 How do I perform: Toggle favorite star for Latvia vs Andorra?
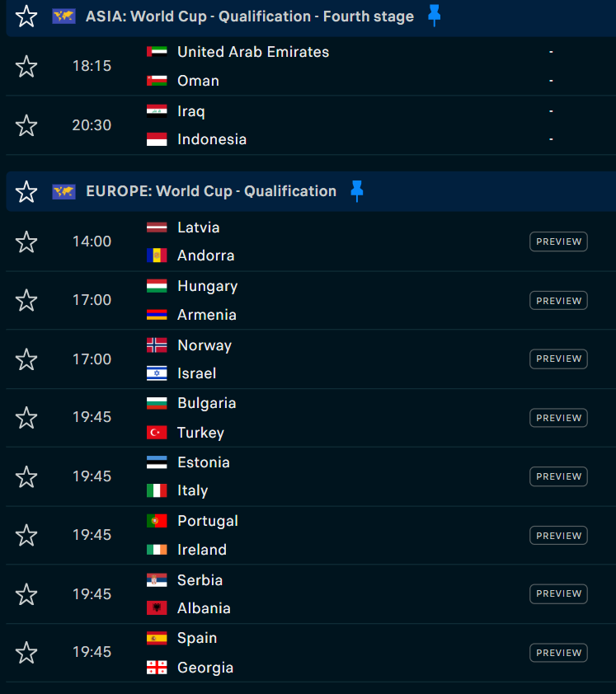tap(26, 241)
